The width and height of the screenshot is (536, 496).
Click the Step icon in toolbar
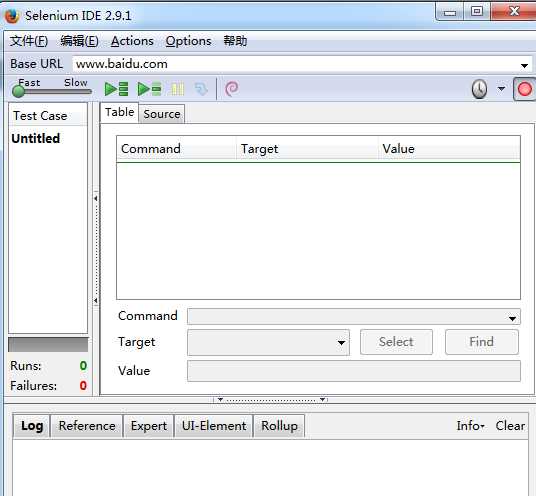point(201,89)
